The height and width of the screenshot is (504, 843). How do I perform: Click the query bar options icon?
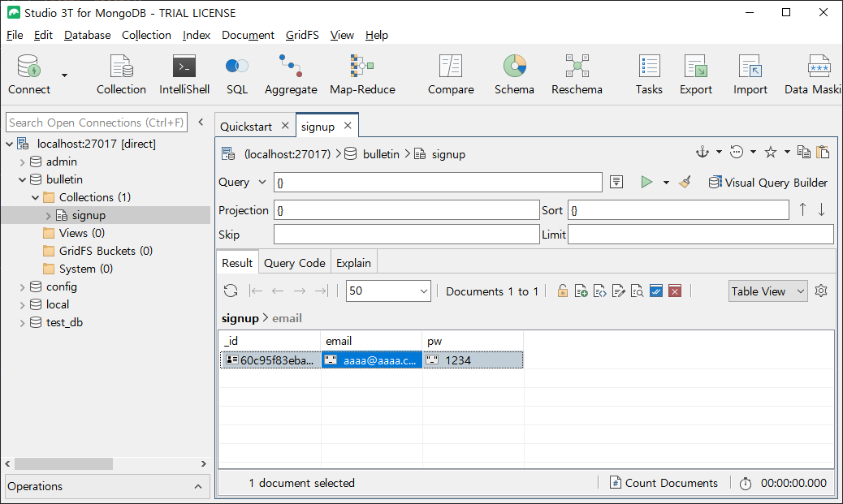(x=616, y=182)
